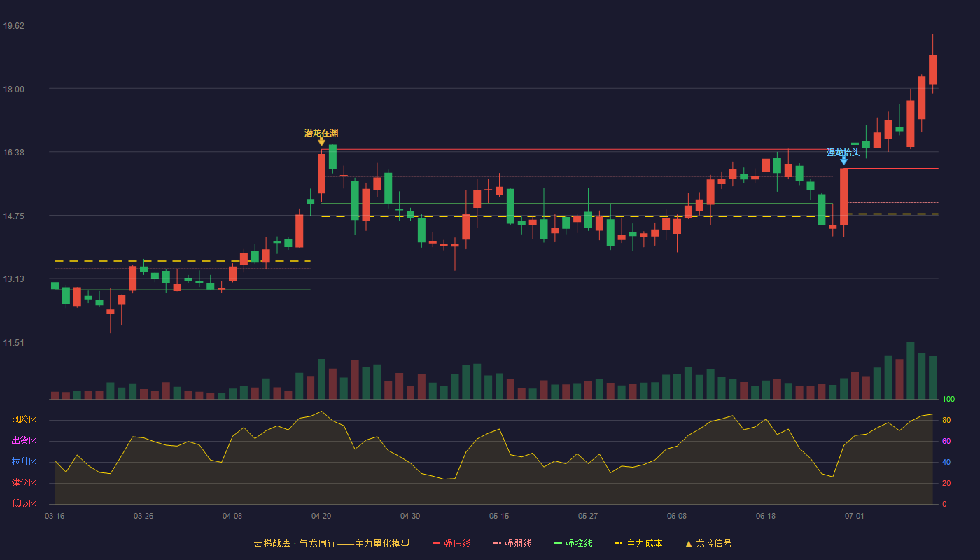Click the 建仓区 zone label
This screenshot has height=560, width=980.
(24, 483)
